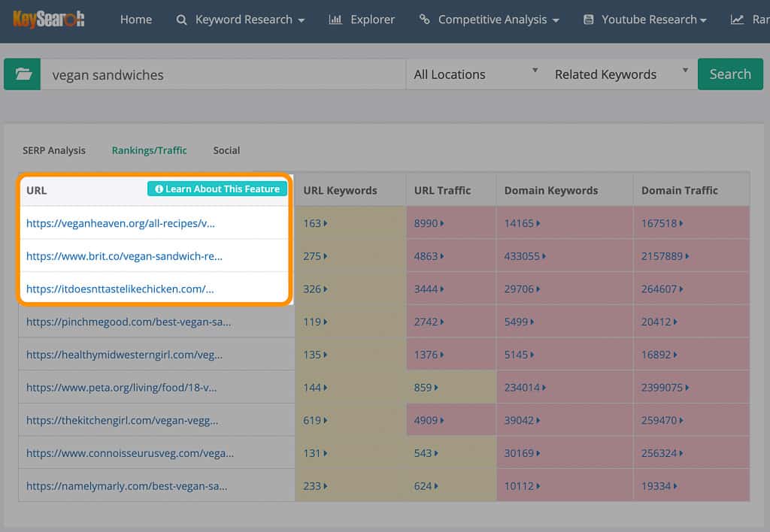Click the Youtube Research icon in navbar
The height and width of the screenshot is (532, 770).
pyautogui.click(x=588, y=20)
